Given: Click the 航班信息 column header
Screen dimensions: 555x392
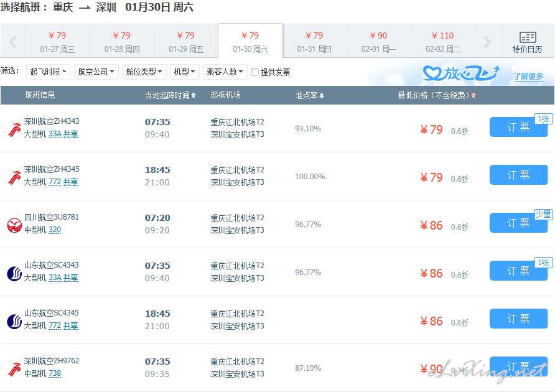Looking at the screenshot, I should point(40,95).
